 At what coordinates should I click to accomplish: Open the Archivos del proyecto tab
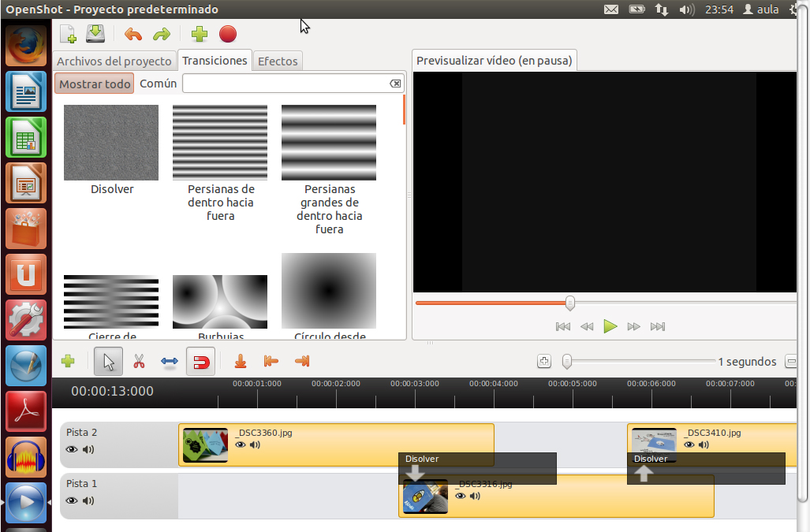(x=114, y=61)
